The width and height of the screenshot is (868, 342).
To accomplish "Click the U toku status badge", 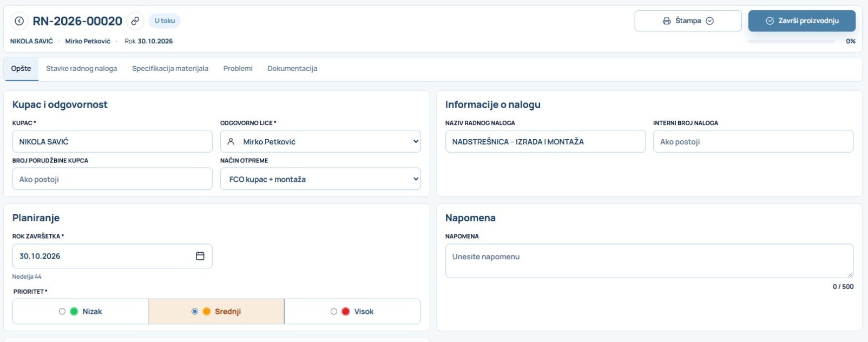I will (165, 21).
